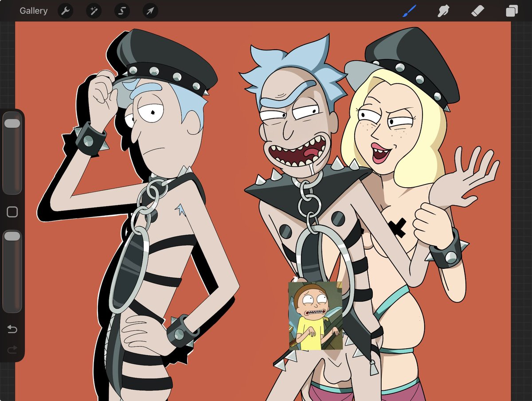Click the brush size slider handle
The width and height of the screenshot is (532, 401).
tap(12, 124)
